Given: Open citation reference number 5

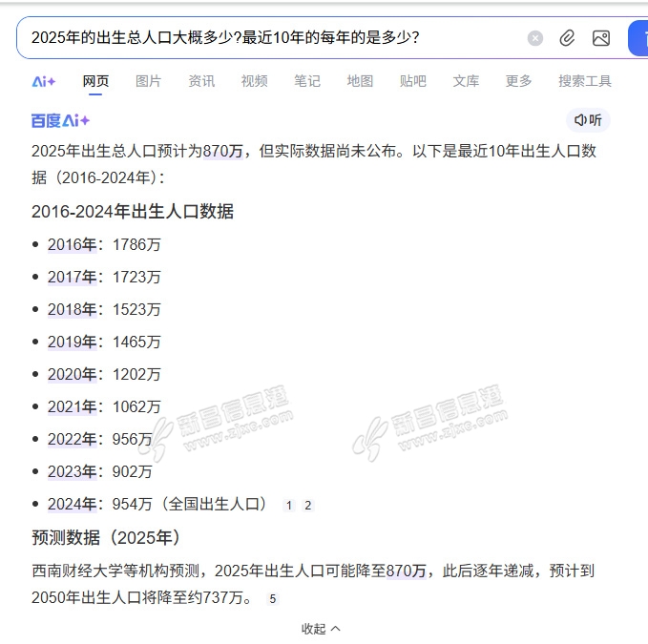Looking at the screenshot, I should tap(272, 599).
